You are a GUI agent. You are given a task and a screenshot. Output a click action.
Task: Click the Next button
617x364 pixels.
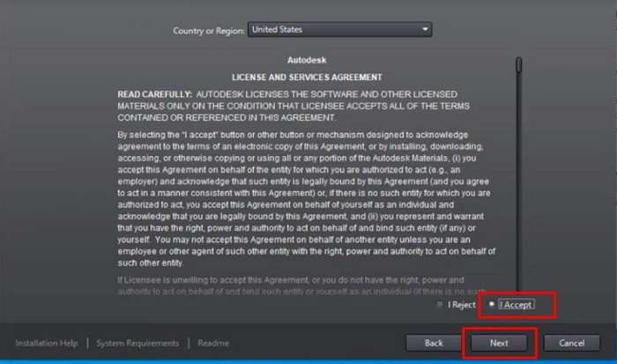point(499,343)
